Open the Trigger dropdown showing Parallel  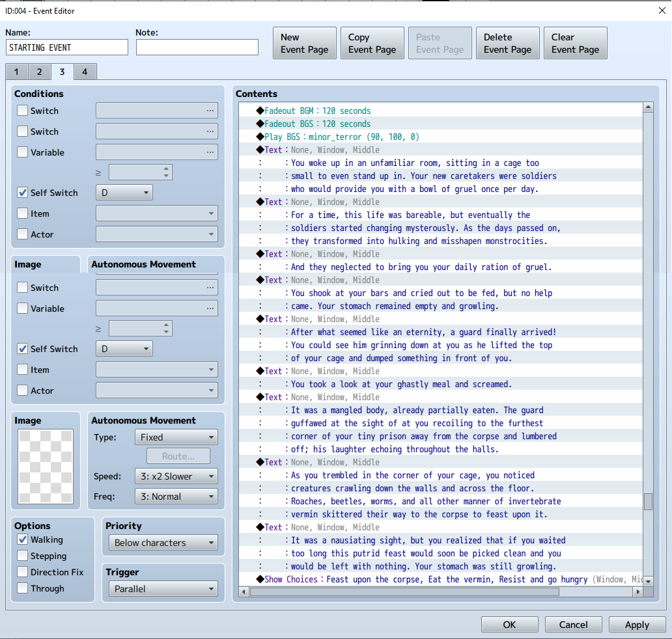pos(163,589)
